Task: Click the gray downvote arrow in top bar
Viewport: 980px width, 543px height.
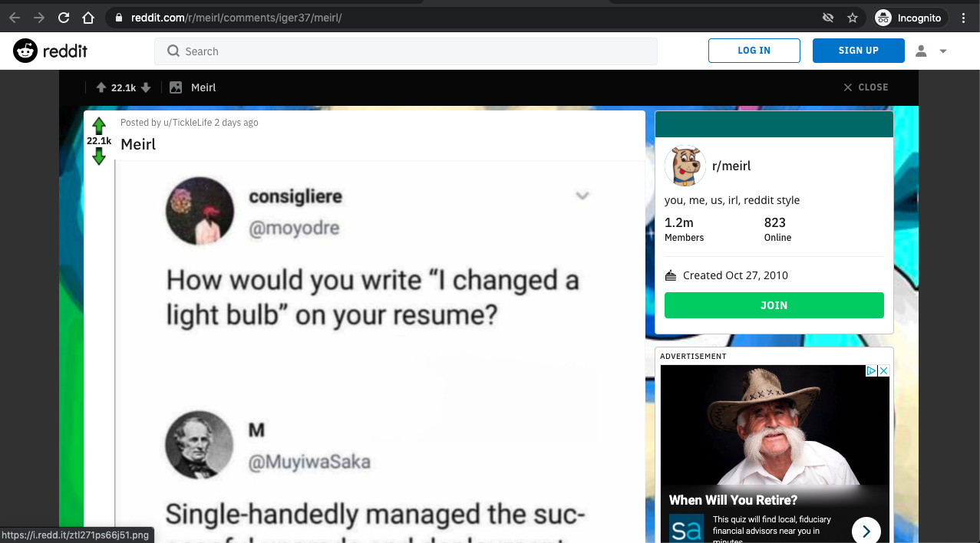Action: click(146, 87)
